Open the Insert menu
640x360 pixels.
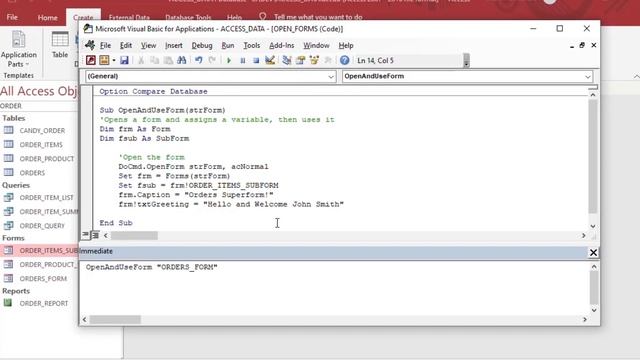pyautogui.click(x=173, y=45)
